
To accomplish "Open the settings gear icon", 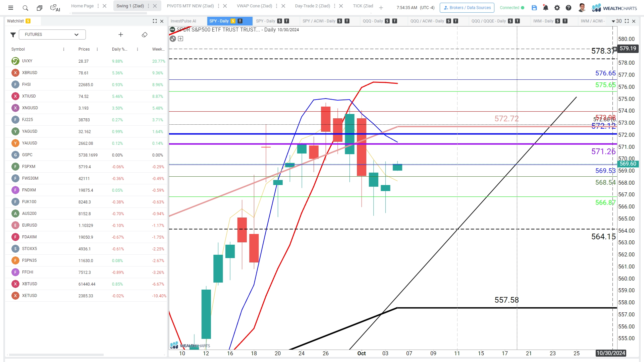I will pos(557,8).
